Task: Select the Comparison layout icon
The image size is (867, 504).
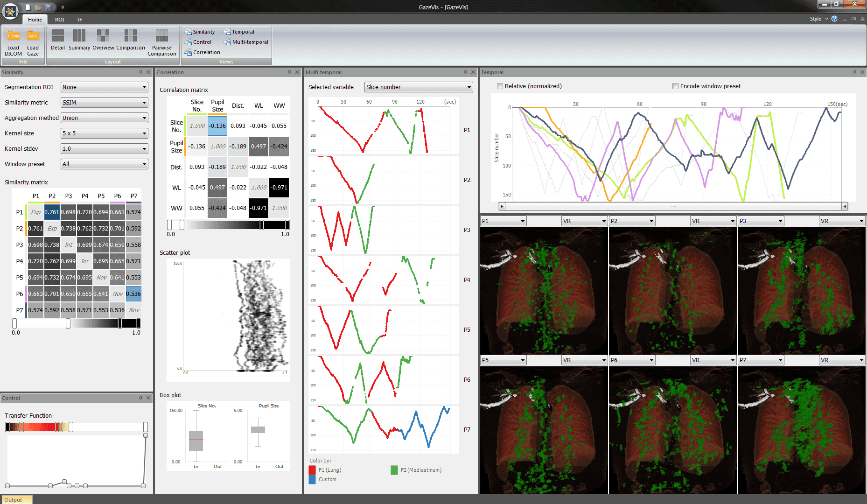Action: [x=131, y=36]
